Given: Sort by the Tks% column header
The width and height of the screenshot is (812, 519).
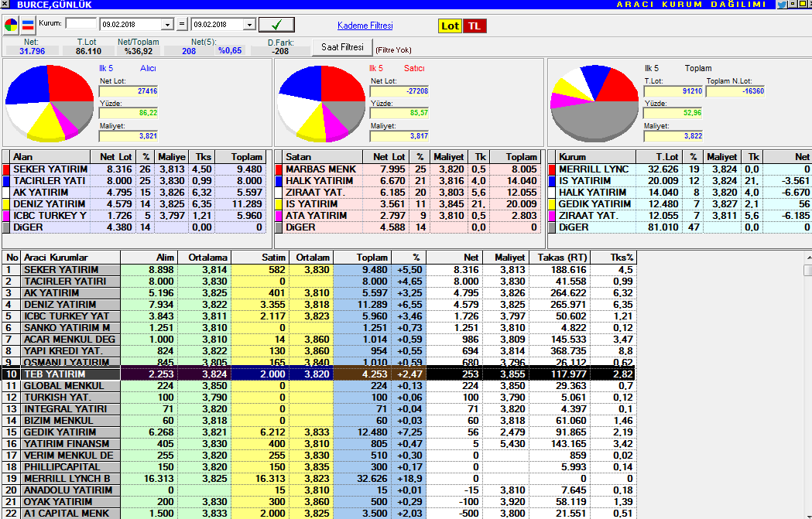Looking at the screenshot, I should tap(614, 257).
